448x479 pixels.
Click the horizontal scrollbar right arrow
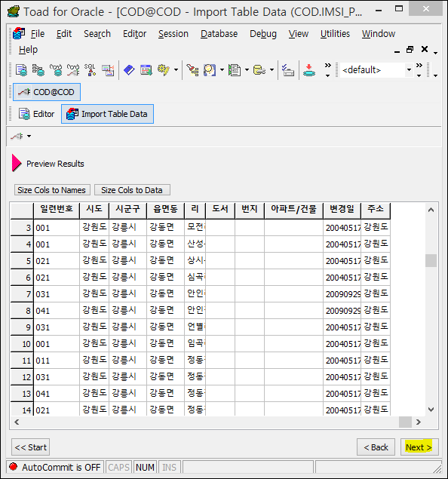point(419,422)
